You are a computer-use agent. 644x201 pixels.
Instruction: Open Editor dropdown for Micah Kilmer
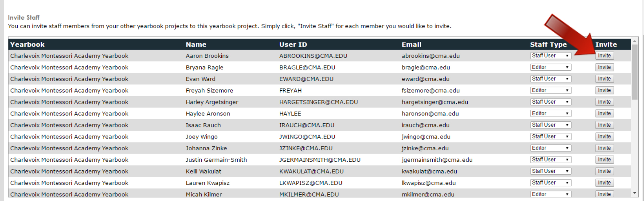[x=551, y=194]
